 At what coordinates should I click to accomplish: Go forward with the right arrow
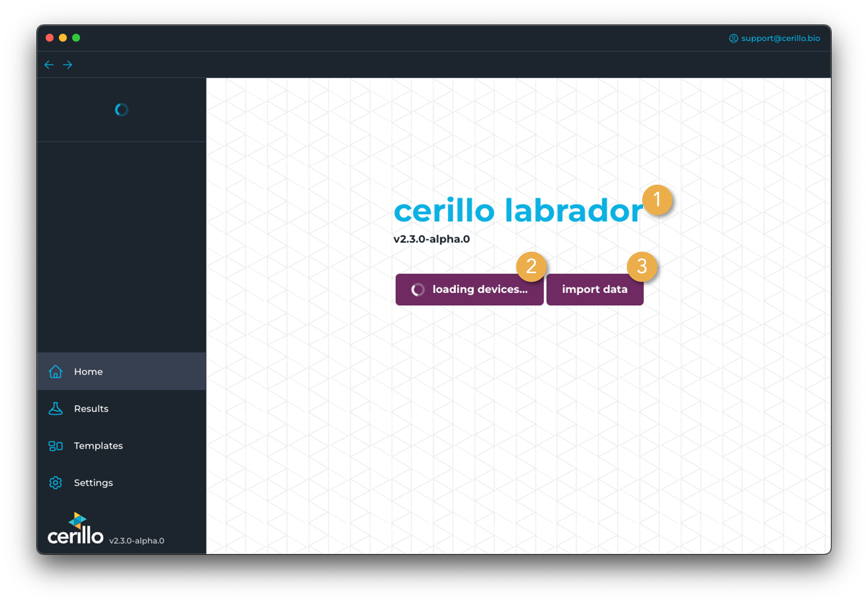pyautogui.click(x=68, y=65)
